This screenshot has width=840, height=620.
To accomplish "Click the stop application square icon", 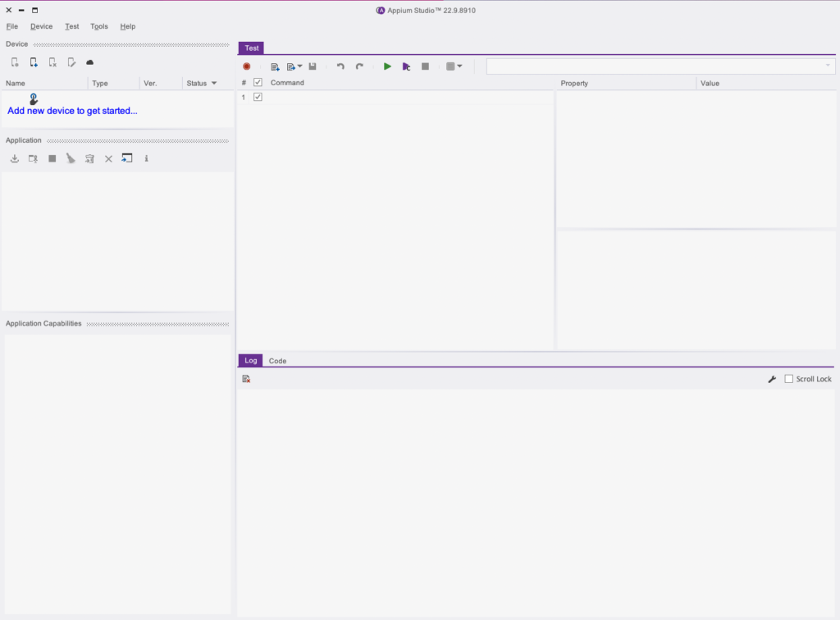I will tap(52, 158).
